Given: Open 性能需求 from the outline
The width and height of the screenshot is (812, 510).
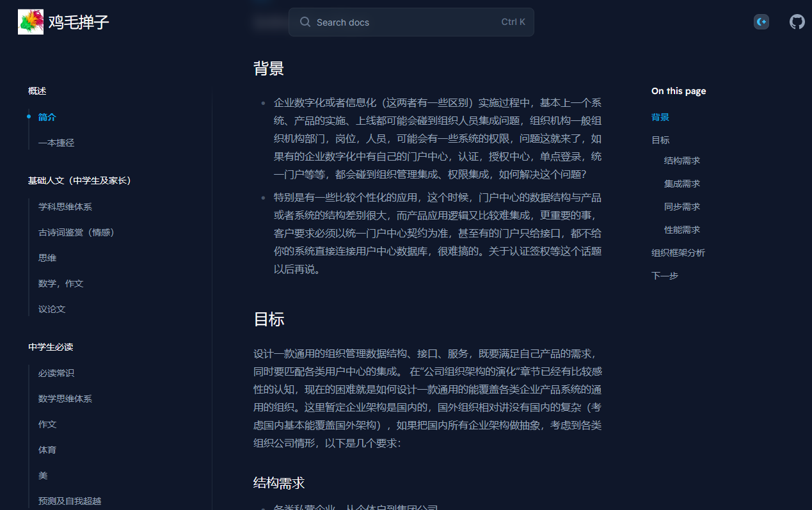Looking at the screenshot, I should coord(681,230).
